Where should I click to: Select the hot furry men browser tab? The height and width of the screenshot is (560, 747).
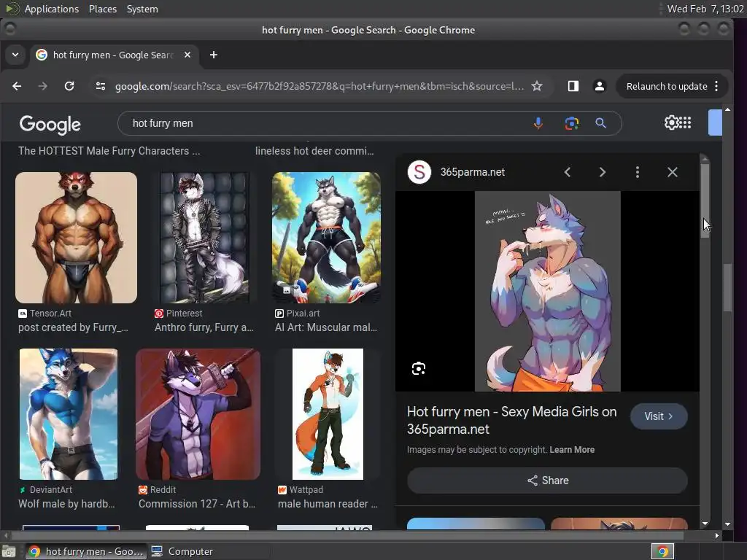113,55
